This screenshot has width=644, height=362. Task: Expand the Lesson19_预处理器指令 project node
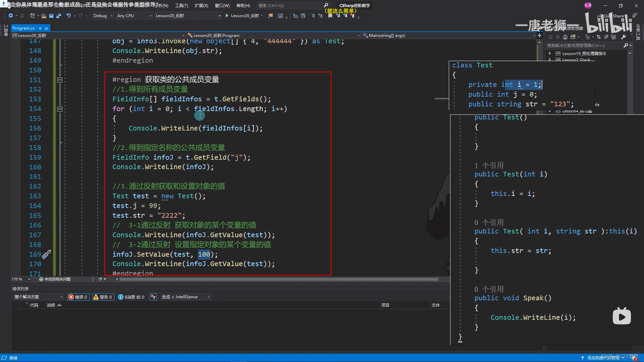click(x=550, y=53)
